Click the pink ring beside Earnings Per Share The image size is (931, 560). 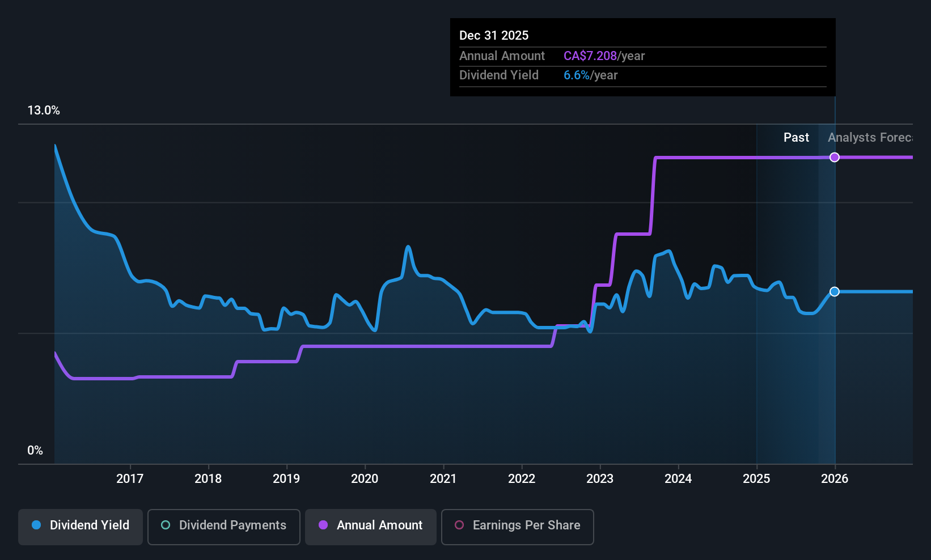click(459, 525)
